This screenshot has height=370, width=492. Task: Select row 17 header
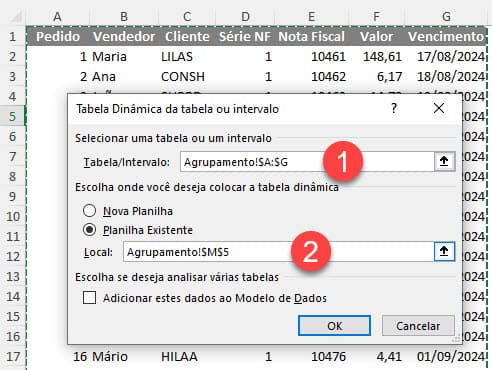pyautogui.click(x=13, y=356)
